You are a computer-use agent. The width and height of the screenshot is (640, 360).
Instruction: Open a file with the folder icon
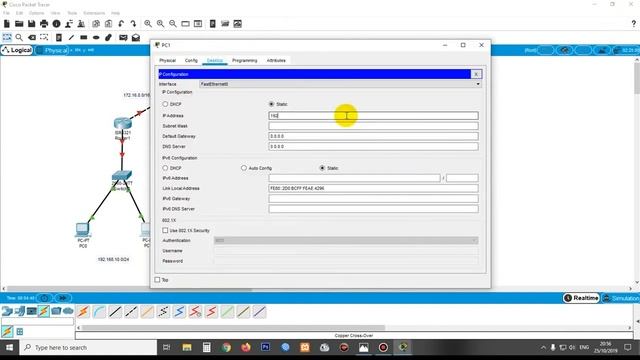click(19, 24)
